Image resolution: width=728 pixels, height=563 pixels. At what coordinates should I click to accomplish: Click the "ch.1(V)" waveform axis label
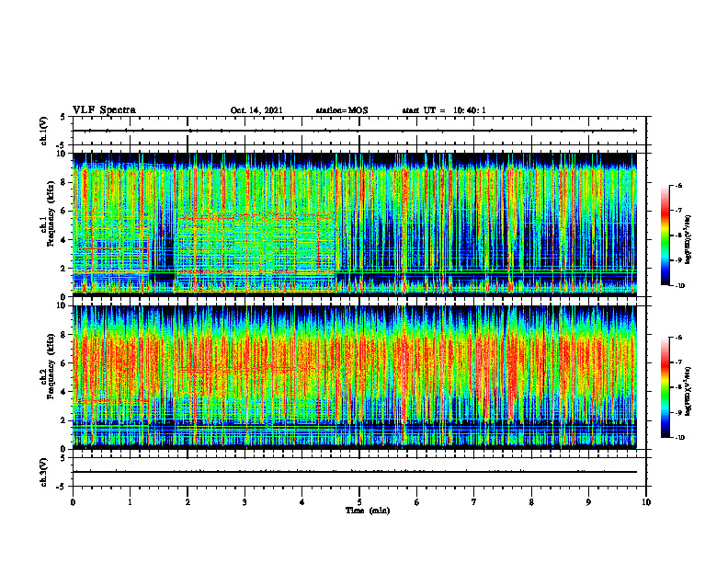43,131
